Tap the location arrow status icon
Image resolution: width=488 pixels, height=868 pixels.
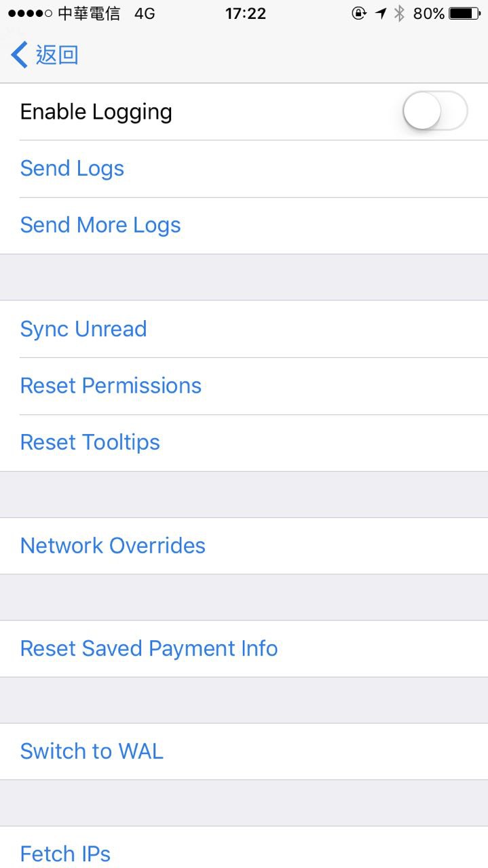pyautogui.click(x=381, y=14)
